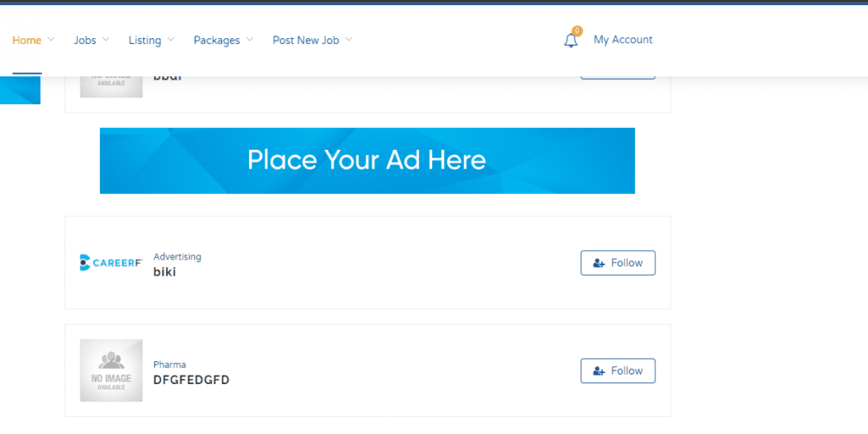The image size is (868, 434).
Task: Open the Post New Job dropdown arrow
Action: tap(348, 40)
